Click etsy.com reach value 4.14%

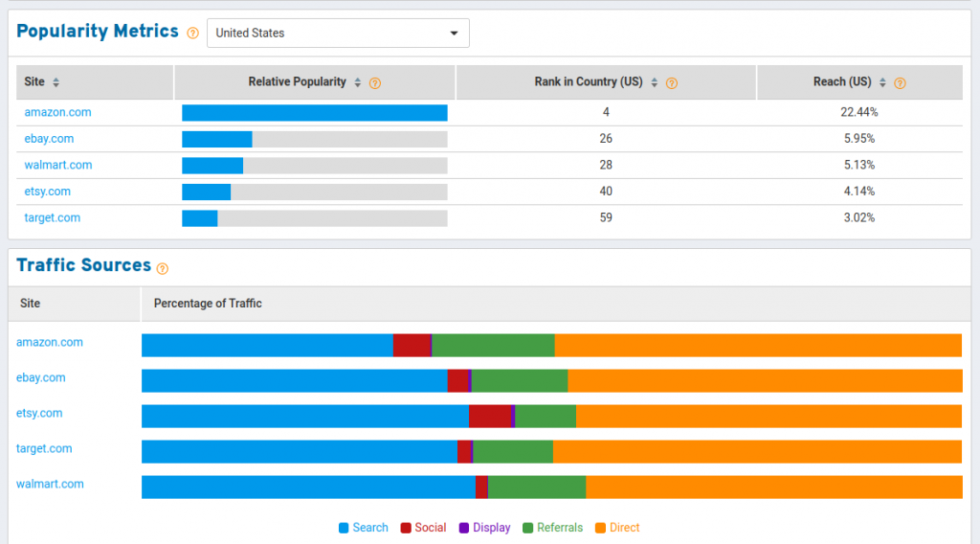coord(859,192)
